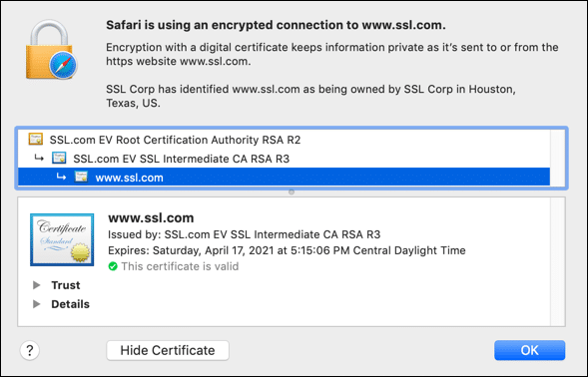
Task: Expand the Trust disclosure triangle
Action: coord(36,285)
